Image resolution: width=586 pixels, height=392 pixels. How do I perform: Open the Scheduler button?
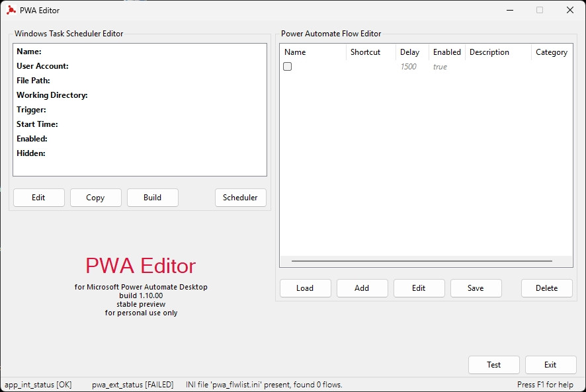pos(240,197)
